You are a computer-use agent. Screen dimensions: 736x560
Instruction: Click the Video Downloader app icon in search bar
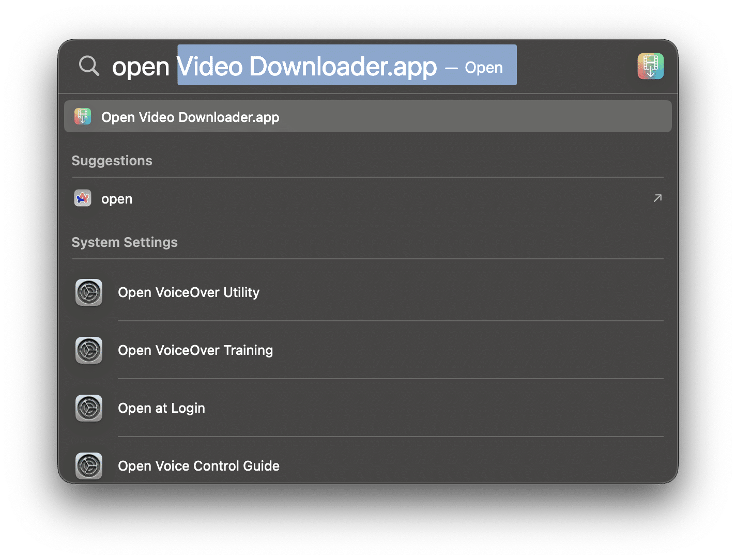pyautogui.click(x=650, y=66)
